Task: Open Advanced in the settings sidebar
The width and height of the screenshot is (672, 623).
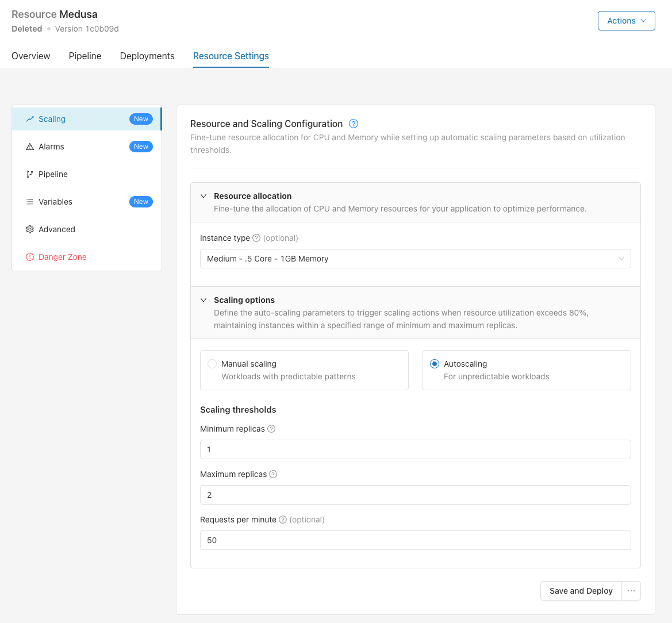Action: click(x=87, y=229)
